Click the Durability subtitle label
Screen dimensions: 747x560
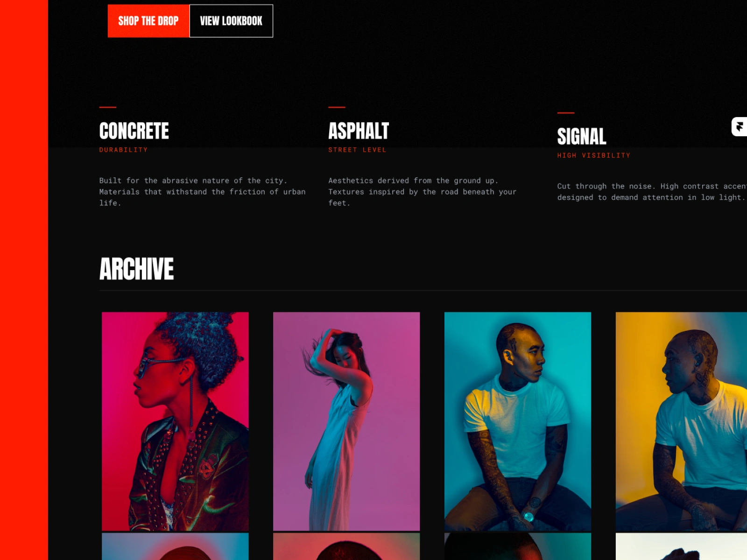click(123, 150)
